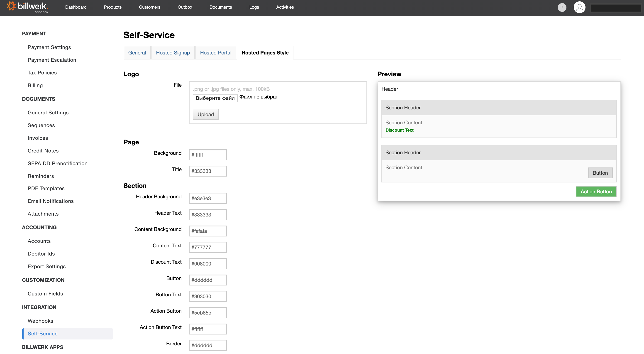Image resolution: width=644 pixels, height=354 pixels.
Task: Open the Activities menu
Action: (285, 7)
